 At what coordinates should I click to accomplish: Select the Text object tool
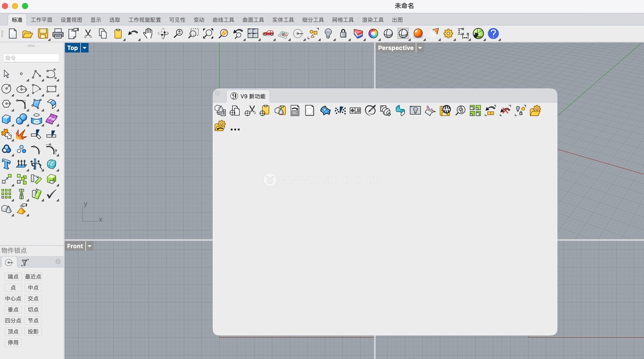pos(6,164)
